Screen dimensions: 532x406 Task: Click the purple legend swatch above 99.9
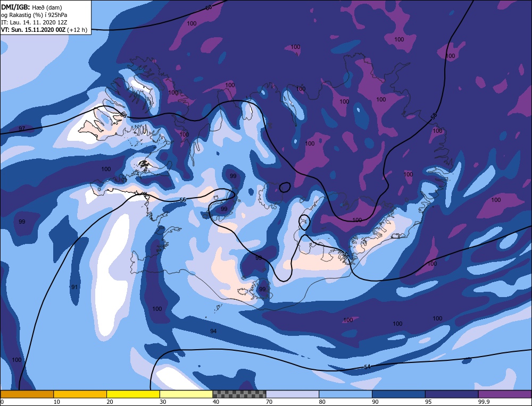click(x=505, y=394)
